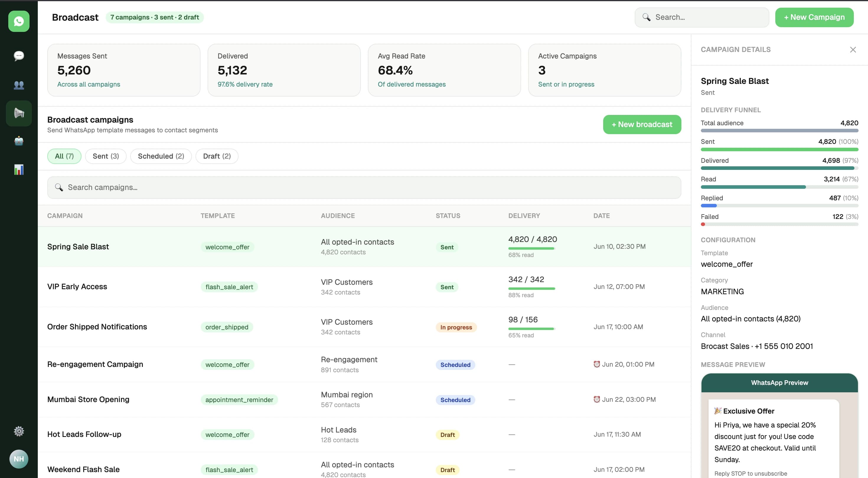
Task: Click the DELIVERY column header
Action: (524, 216)
